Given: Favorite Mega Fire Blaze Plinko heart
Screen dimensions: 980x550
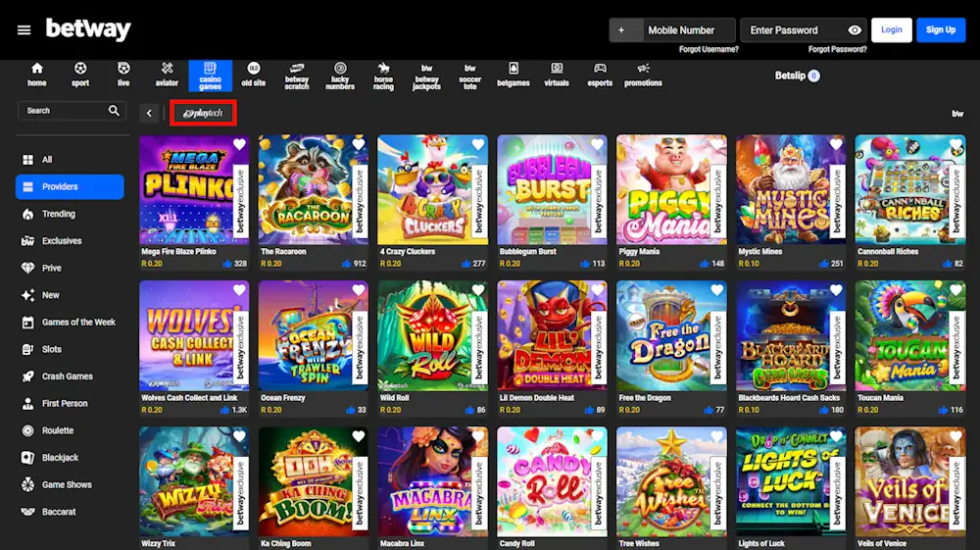Looking at the screenshot, I should (239, 145).
